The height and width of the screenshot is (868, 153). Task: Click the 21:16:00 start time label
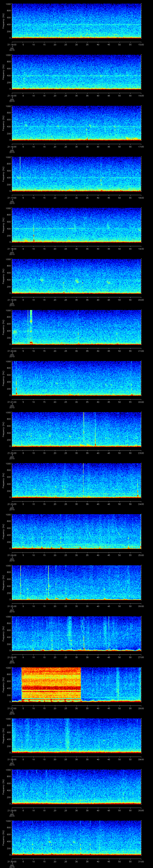[12, 147]
